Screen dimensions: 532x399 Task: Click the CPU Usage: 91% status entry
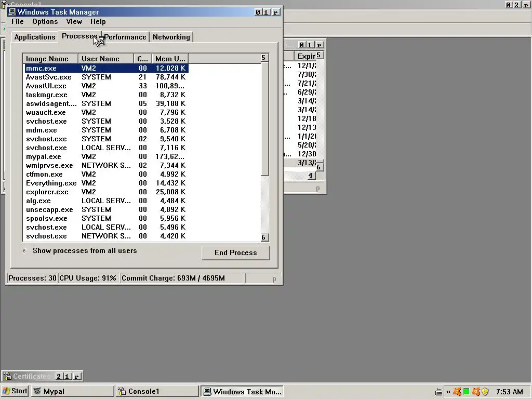click(x=88, y=278)
